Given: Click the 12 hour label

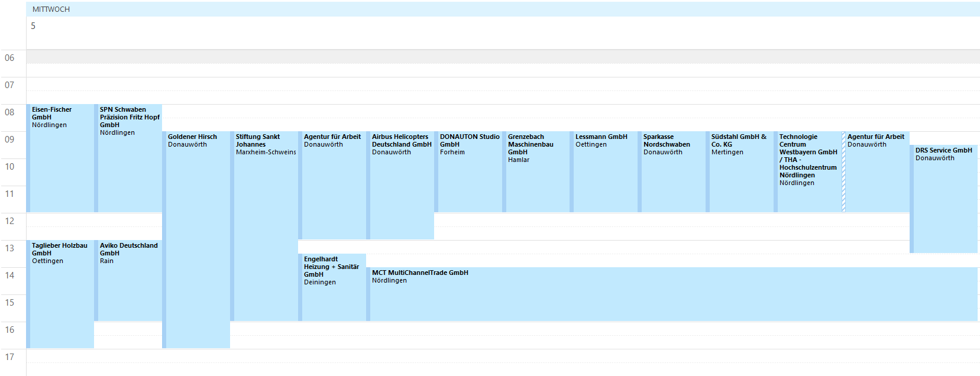Looking at the screenshot, I should tap(9, 221).
